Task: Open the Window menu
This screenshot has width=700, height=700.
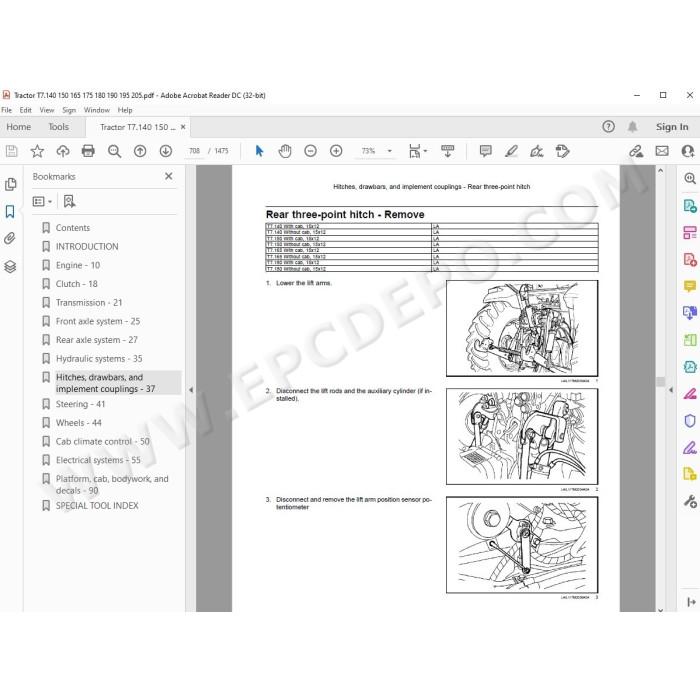Action: 97,110
